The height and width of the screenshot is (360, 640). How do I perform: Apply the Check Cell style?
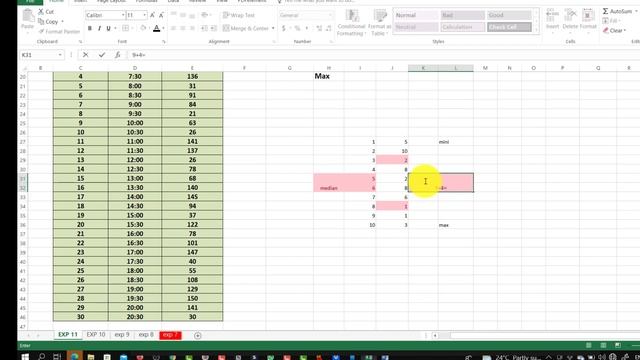click(x=509, y=27)
